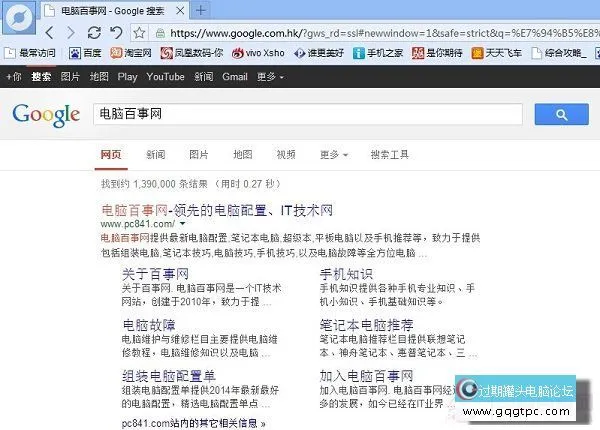The height and width of the screenshot is (430, 600).
Task: Expand 更多 dropdown in black bar
Action: click(270, 77)
